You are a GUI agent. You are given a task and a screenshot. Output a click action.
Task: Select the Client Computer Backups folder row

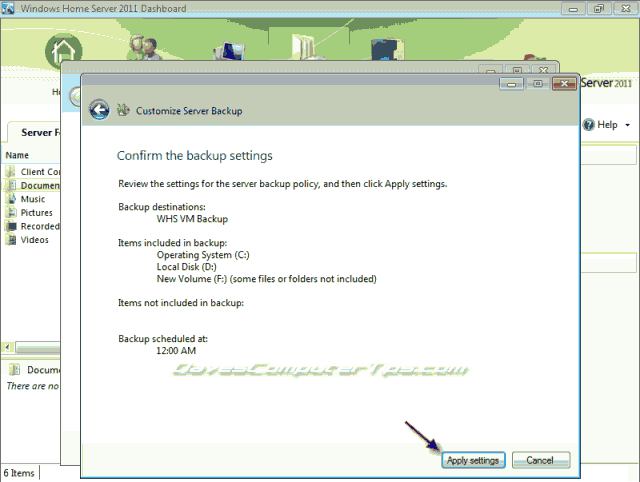click(32, 172)
